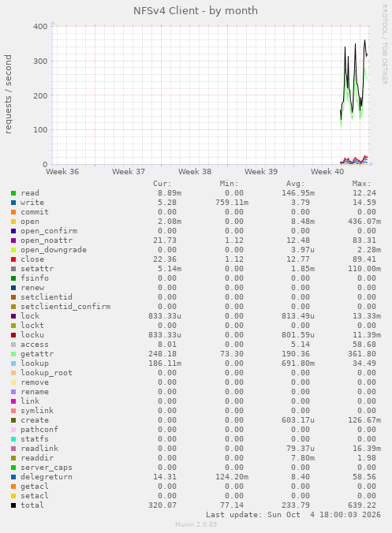The height and width of the screenshot is (533, 392).
Task: Click the lockt legend label
Action: [x=32, y=326]
